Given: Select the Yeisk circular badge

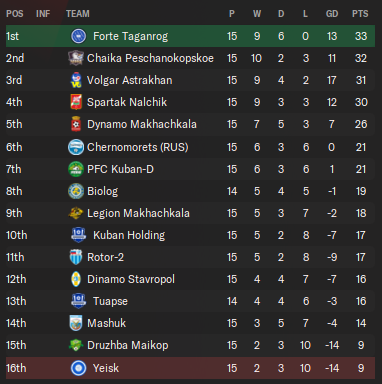Looking at the screenshot, I should pos(79,368).
